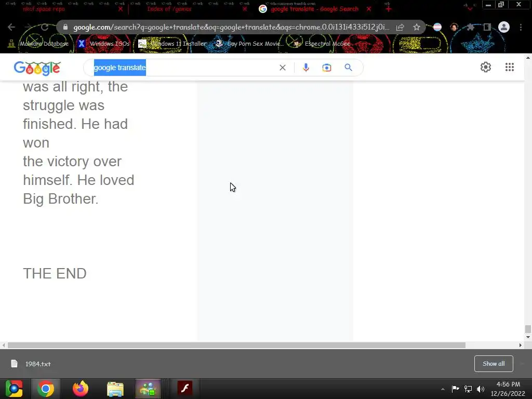This screenshot has height=399, width=532.
Task: Open the striped flag extension icon
Action: click(x=437, y=27)
